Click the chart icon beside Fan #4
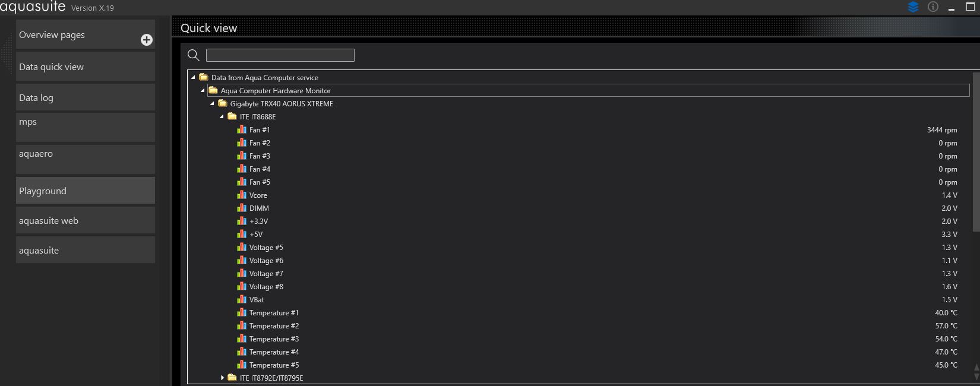The height and width of the screenshot is (386, 980). tap(242, 169)
